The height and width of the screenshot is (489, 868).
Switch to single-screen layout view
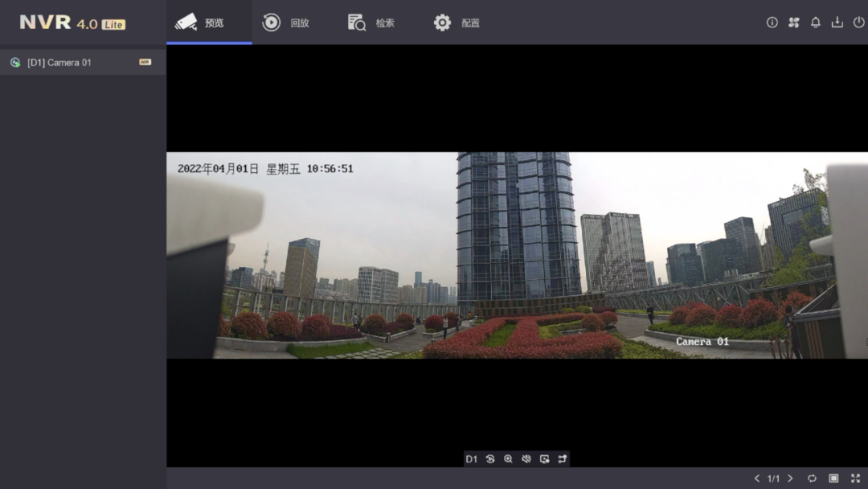834,478
